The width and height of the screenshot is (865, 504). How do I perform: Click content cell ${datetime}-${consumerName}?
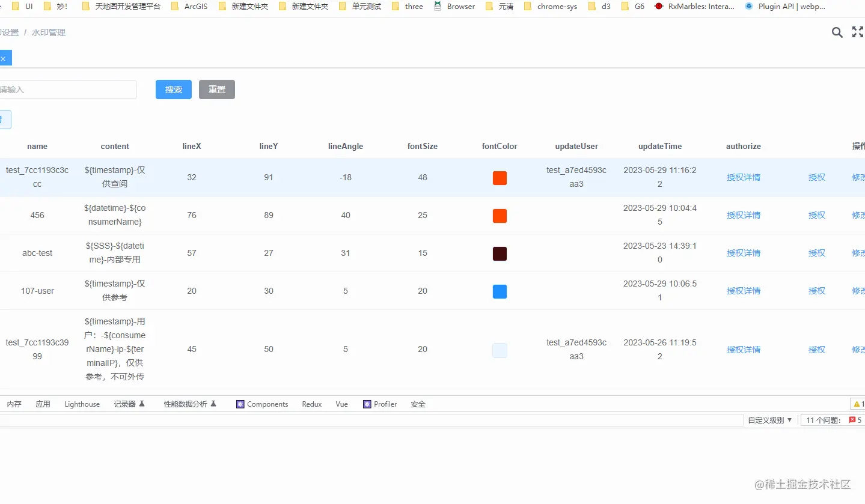pyautogui.click(x=115, y=215)
